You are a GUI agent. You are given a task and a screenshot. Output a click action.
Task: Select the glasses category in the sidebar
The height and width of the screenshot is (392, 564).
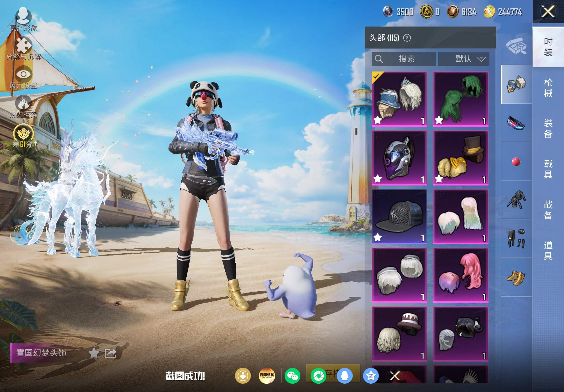point(516,123)
